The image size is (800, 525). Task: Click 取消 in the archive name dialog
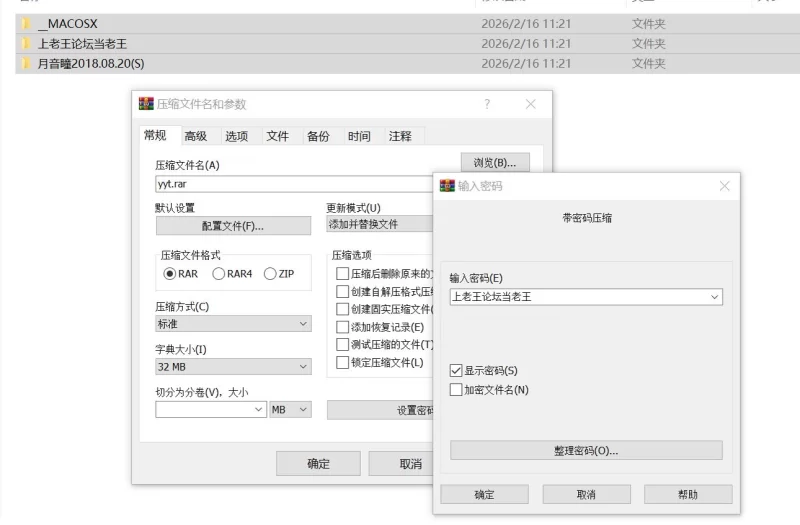pos(401,464)
